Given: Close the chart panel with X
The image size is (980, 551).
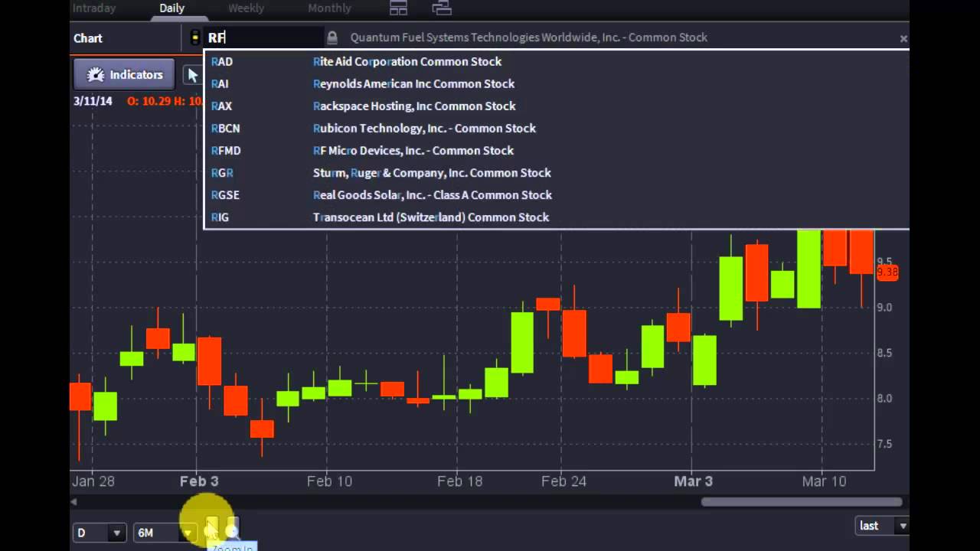Looking at the screenshot, I should (903, 38).
